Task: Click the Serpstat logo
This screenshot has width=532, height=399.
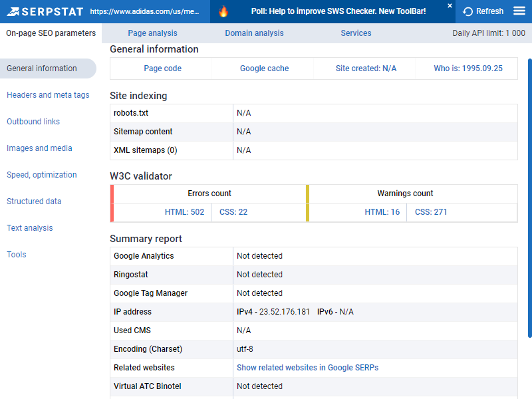Action: pyautogui.click(x=45, y=11)
